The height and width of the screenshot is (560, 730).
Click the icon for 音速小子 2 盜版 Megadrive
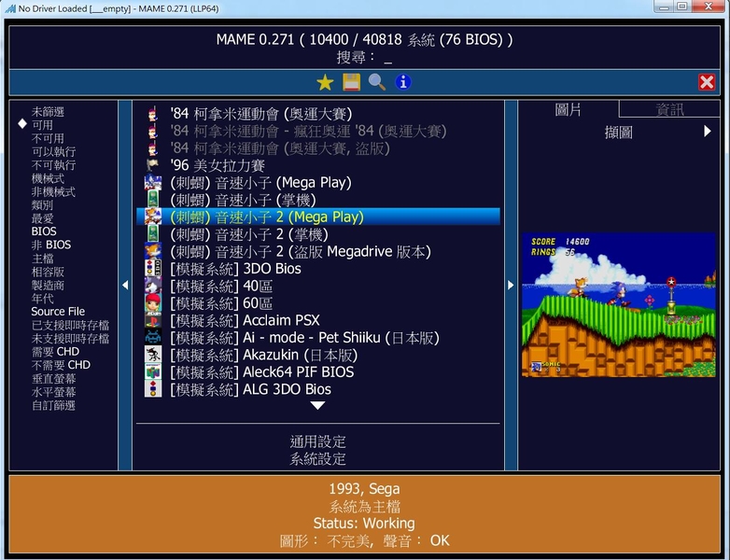tap(153, 251)
